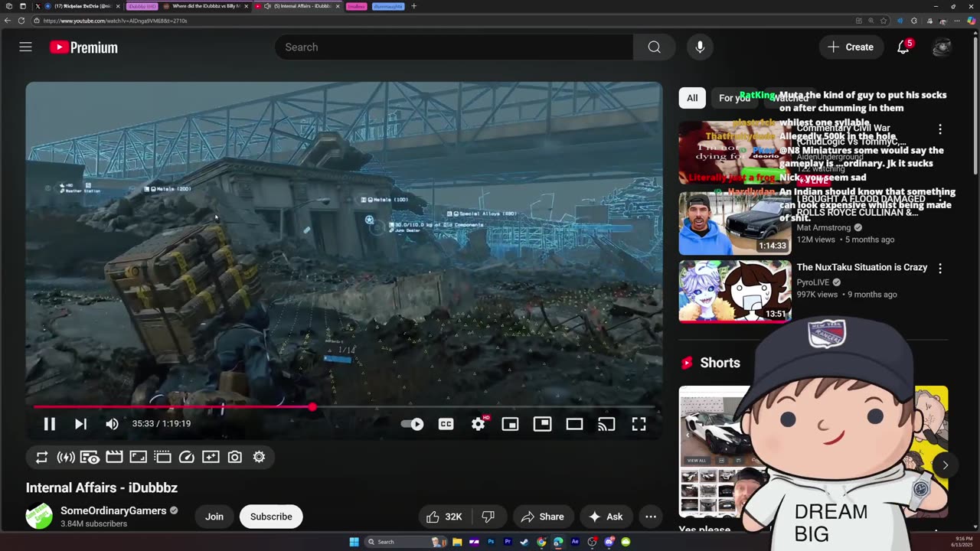Image resolution: width=980 pixels, height=551 pixels.
Task: Click the Ask button
Action: click(x=606, y=517)
